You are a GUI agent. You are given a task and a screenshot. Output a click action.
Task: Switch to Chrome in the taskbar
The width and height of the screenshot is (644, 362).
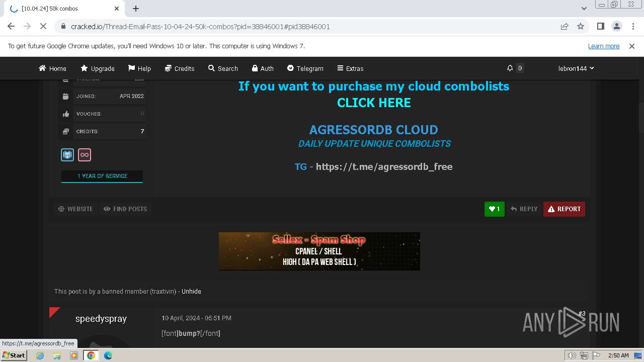click(x=91, y=355)
